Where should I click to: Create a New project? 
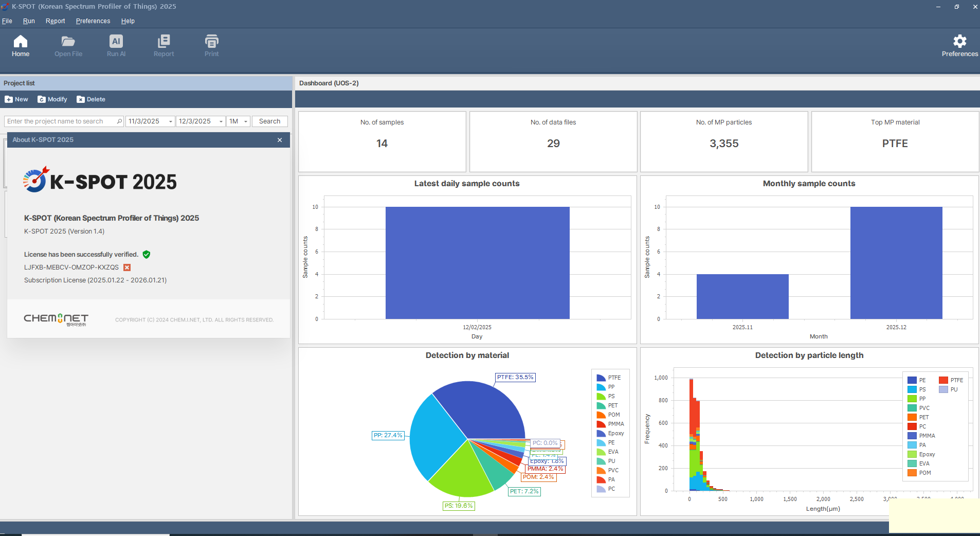(16, 99)
